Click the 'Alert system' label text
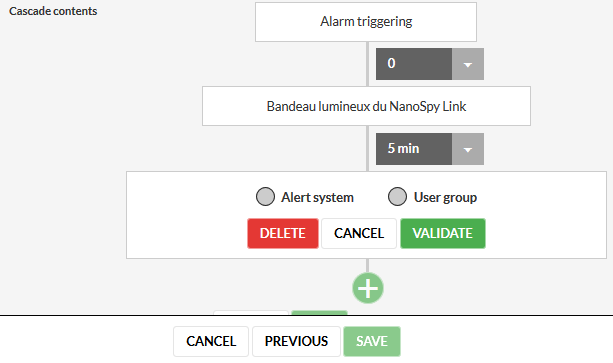613x363 pixels. (317, 197)
